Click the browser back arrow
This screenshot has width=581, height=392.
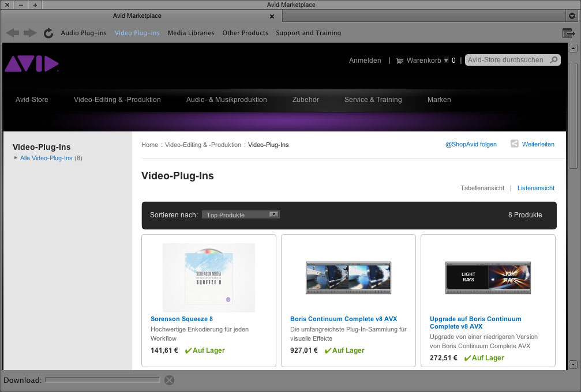point(13,33)
